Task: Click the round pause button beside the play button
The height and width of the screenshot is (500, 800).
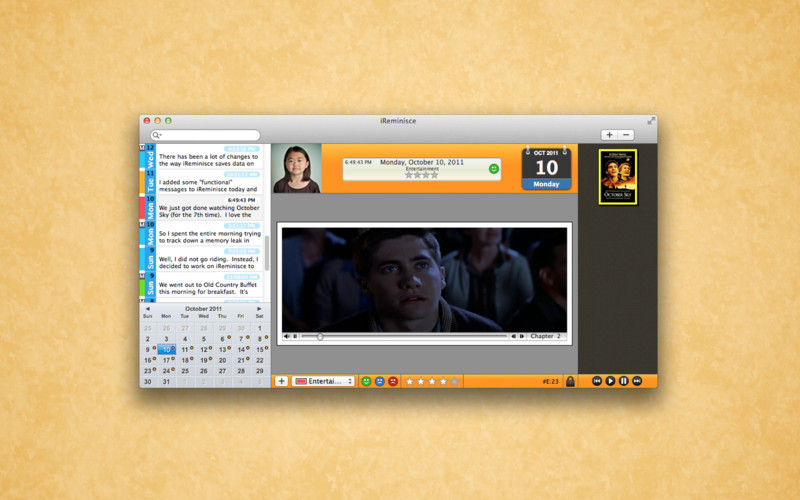Action: click(623, 381)
